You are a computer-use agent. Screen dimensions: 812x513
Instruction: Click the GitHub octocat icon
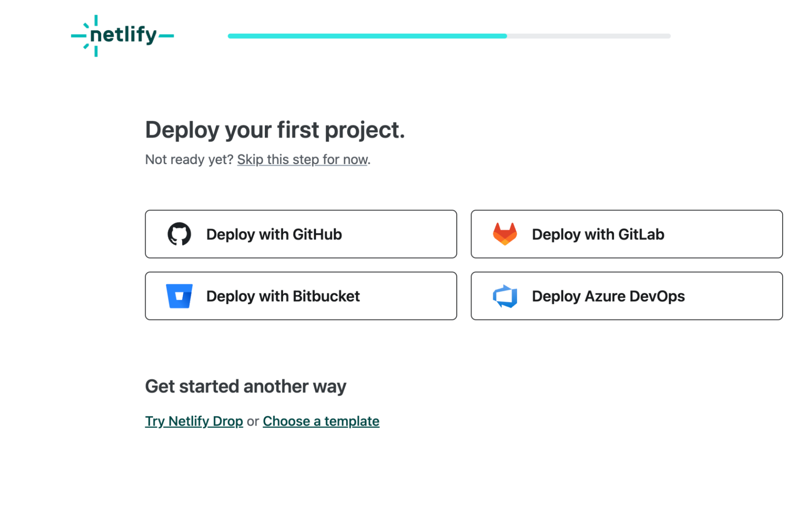179,234
